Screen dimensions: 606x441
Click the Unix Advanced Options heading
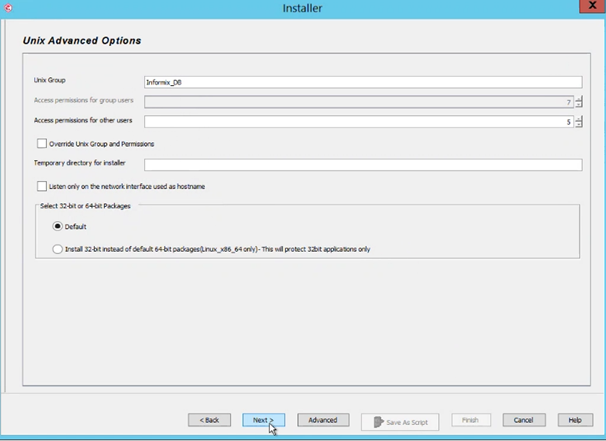pyautogui.click(x=82, y=41)
